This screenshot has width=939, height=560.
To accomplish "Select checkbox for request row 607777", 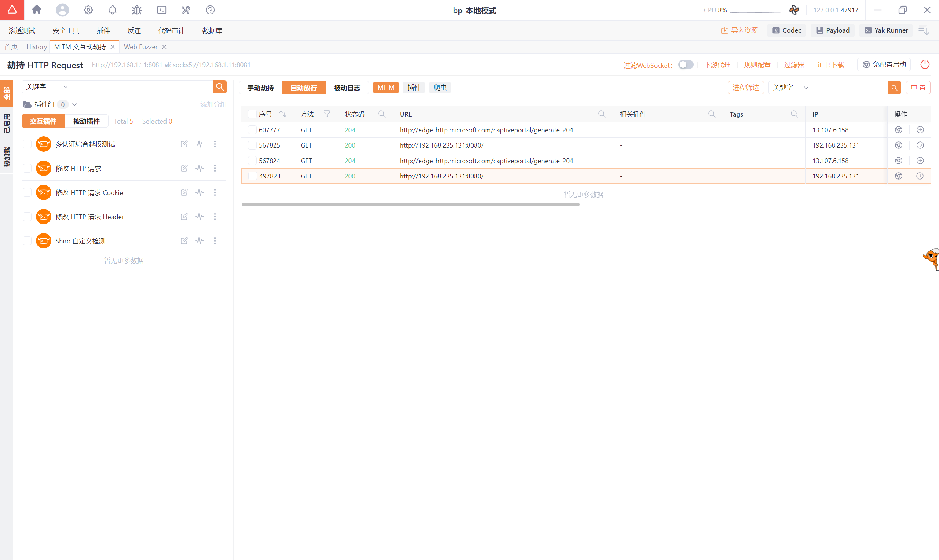I will (252, 130).
